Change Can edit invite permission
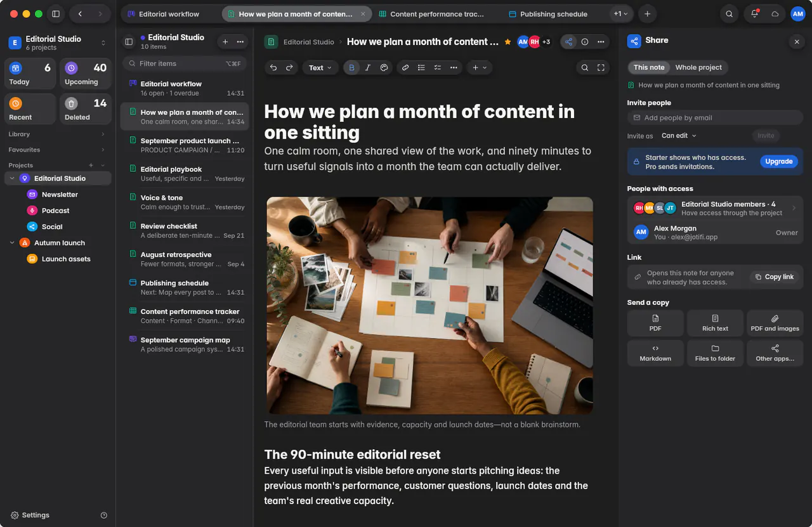 pyautogui.click(x=679, y=136)
